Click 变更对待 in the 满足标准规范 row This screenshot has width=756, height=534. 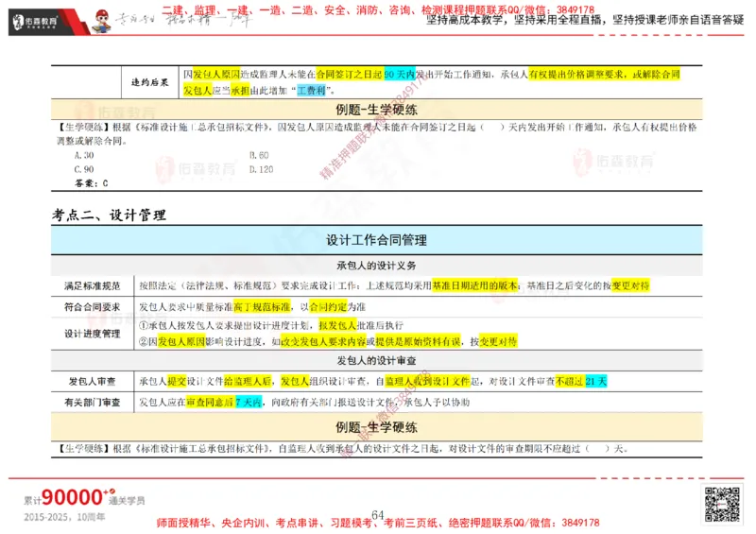[630, 285]
